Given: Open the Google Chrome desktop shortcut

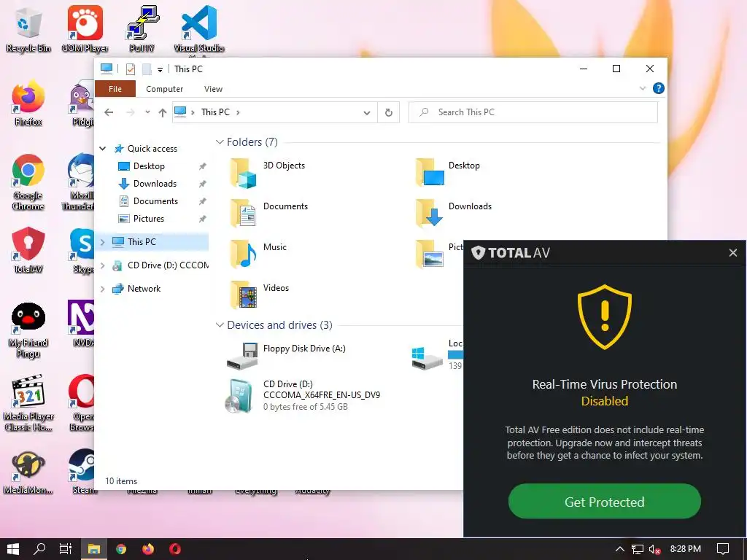Looking at the screenshot, I should tap(28, 182).
